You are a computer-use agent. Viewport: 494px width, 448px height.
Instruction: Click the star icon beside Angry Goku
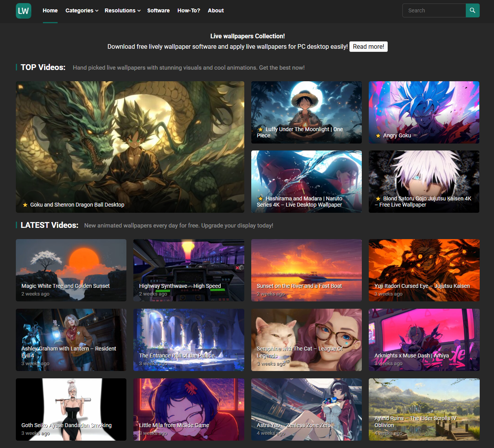click(378, 135)
